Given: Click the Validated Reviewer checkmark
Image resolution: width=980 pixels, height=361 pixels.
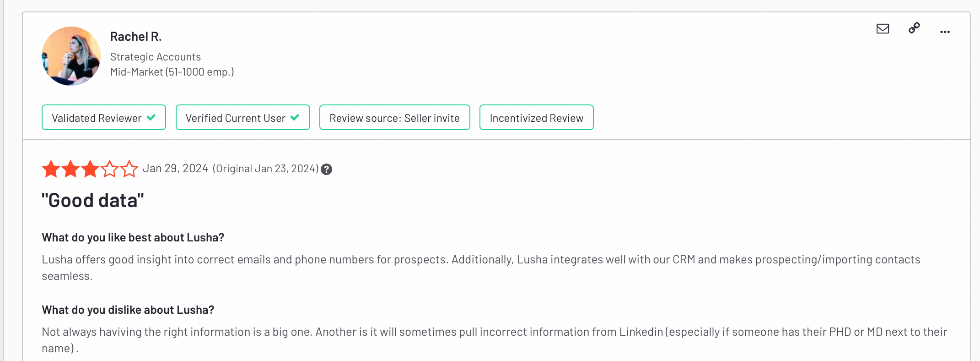Looking at the screenshot, I should click(151, 118).
